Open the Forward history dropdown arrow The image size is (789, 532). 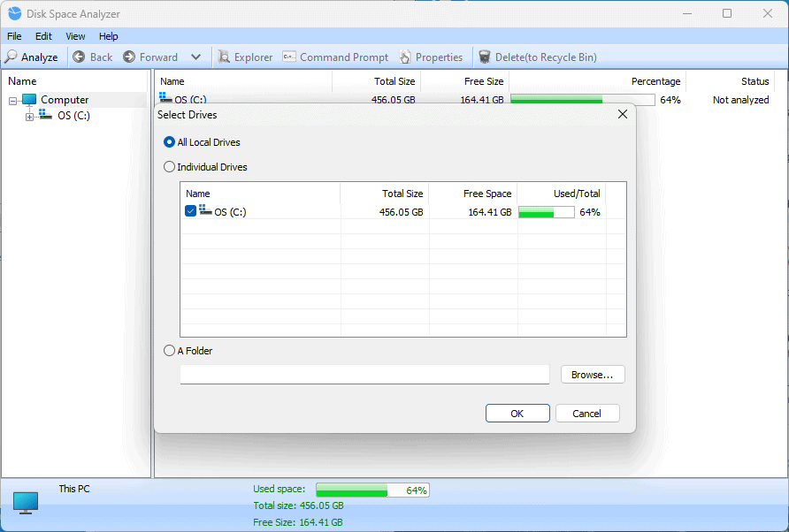pyautogui.click(x=196, y=57)
